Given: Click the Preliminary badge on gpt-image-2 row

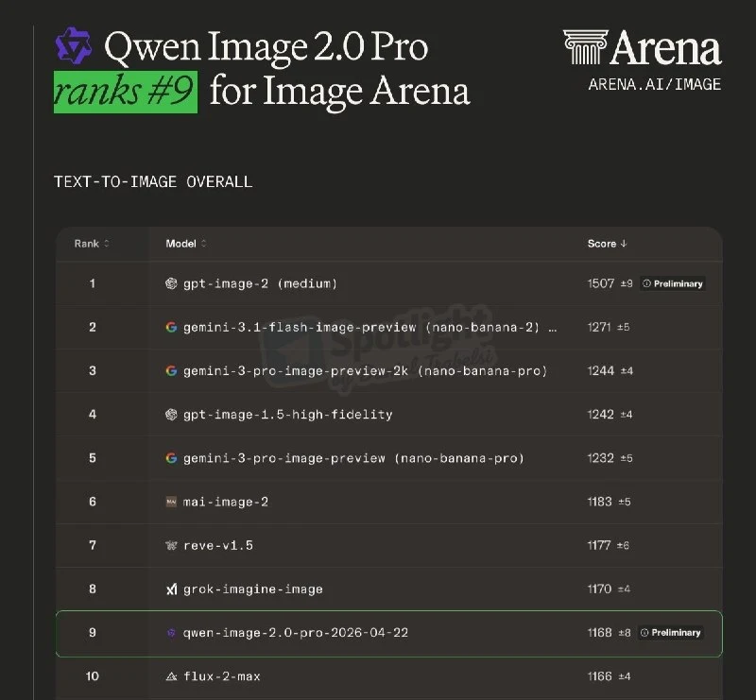Looking at the screenshot, I should (x=673, y=283).
